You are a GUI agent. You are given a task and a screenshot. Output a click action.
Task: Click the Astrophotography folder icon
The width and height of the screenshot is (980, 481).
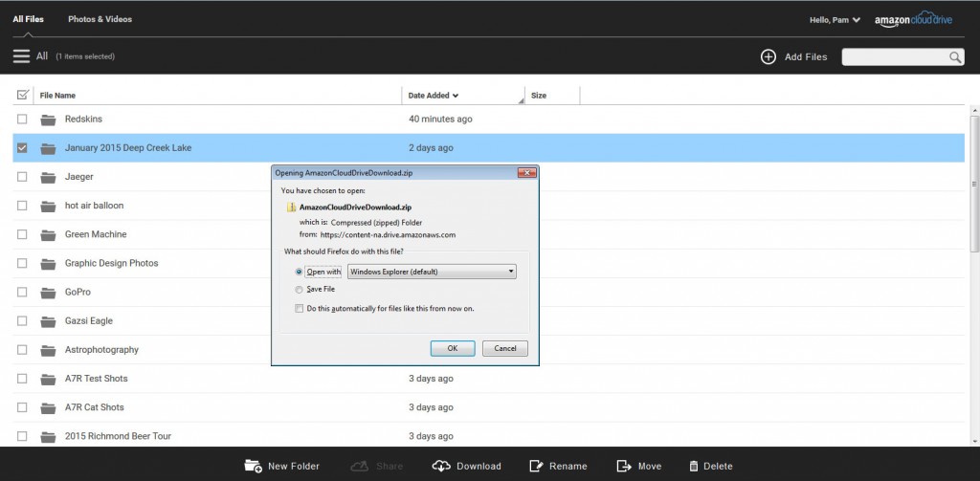click(x=48, y=350)
